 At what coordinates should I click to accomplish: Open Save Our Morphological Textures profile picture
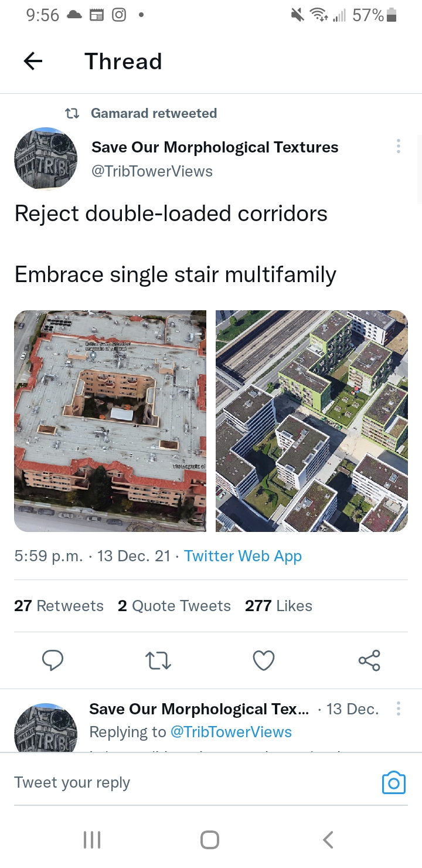46,159
